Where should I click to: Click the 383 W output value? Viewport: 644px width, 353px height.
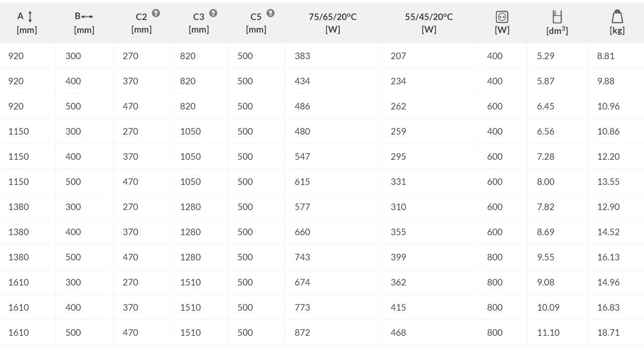click(x=302, y=56)
